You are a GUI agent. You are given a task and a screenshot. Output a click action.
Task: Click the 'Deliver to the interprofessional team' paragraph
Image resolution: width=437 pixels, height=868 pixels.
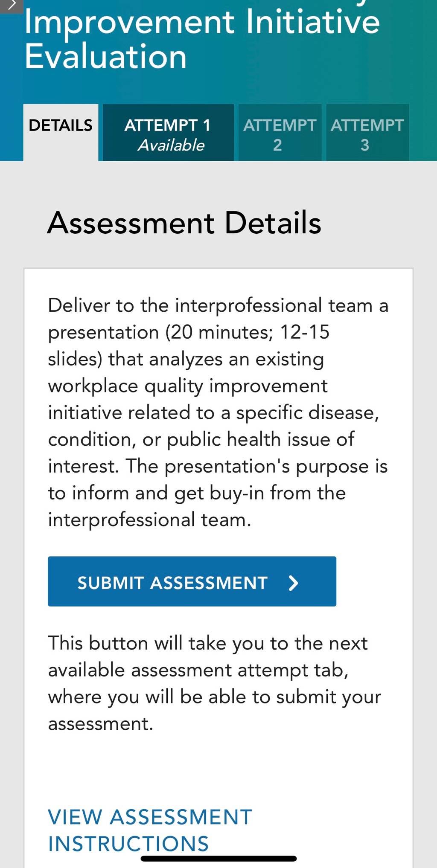[218, 412]
